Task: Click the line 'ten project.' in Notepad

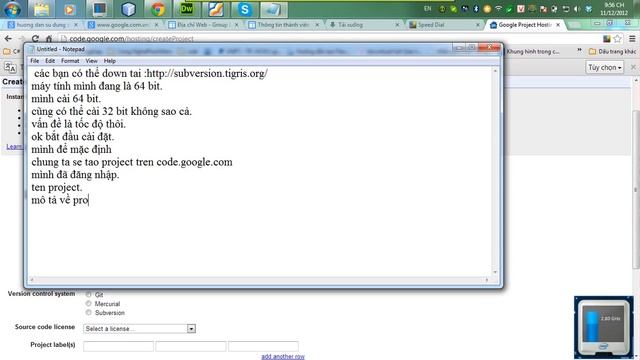Action: point(57,187)
